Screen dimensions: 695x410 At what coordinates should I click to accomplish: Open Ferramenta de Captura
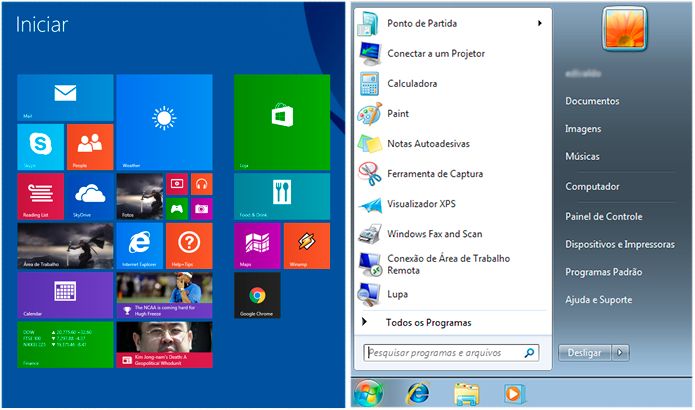452,174
